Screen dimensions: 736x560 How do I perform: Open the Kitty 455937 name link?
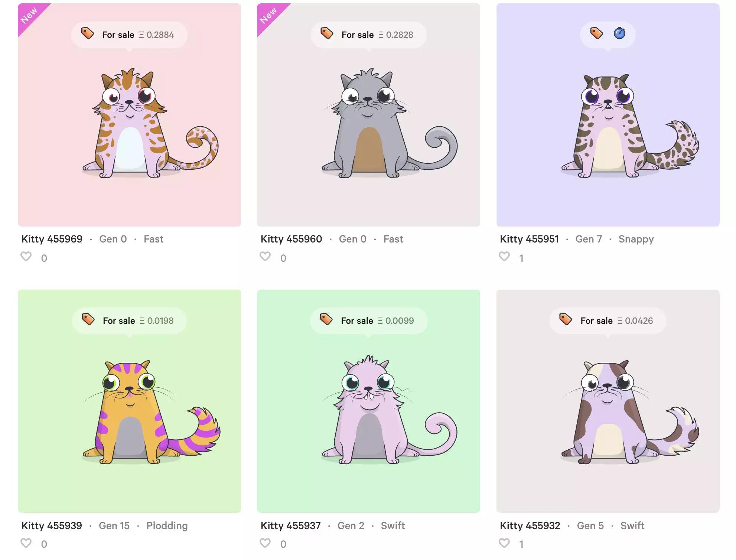(x=291, y=525)
